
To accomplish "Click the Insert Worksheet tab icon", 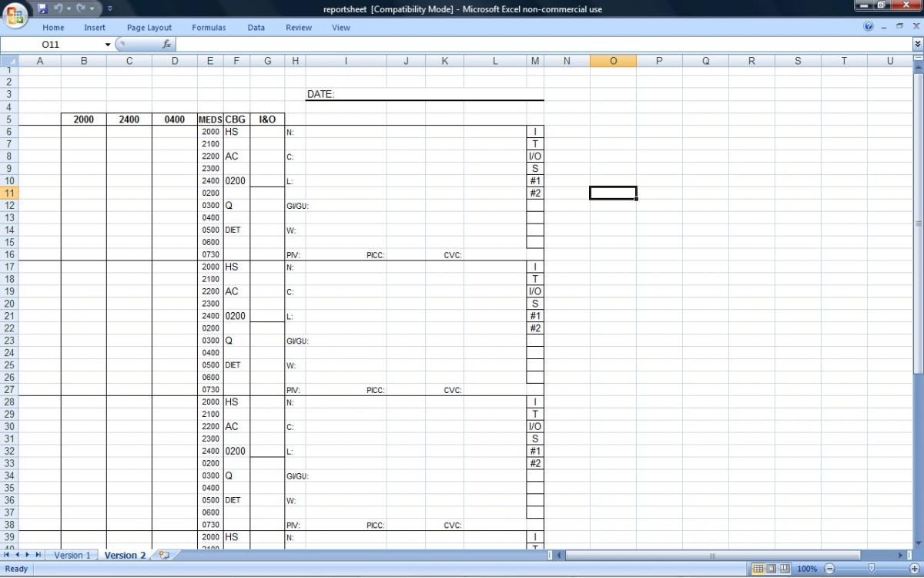I will (163, 555).
